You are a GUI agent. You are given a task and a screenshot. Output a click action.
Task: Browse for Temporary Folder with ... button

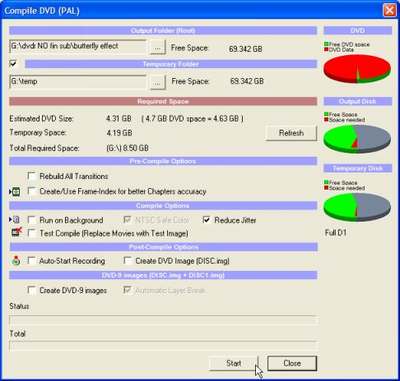click(158, 82)
